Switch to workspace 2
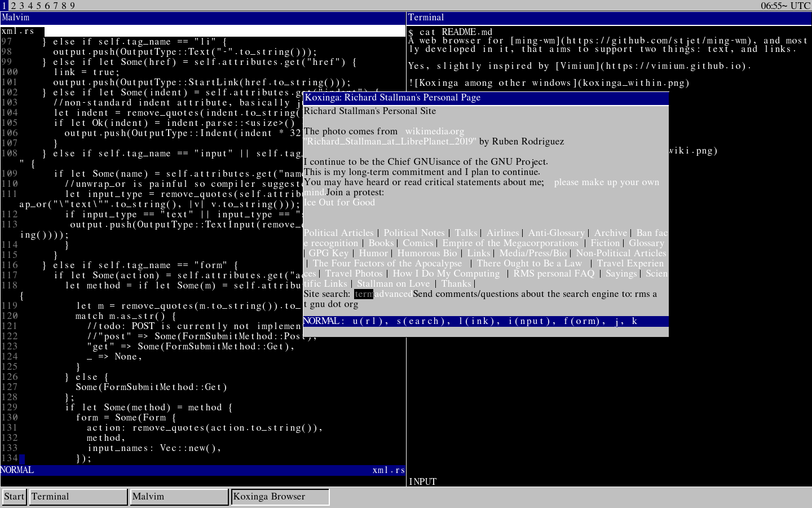Viewport: 812px width, 508px height. pyautogui.click(x=13, y=6)
